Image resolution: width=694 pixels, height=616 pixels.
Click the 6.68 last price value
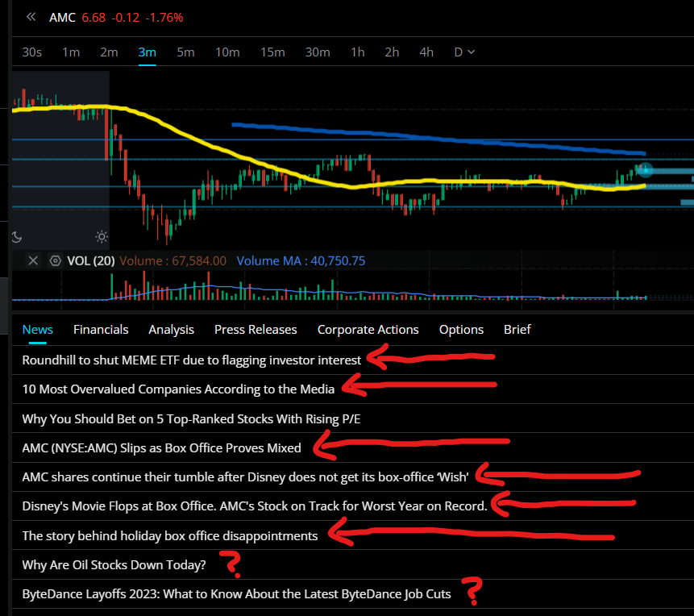click(x=94, y=18)
